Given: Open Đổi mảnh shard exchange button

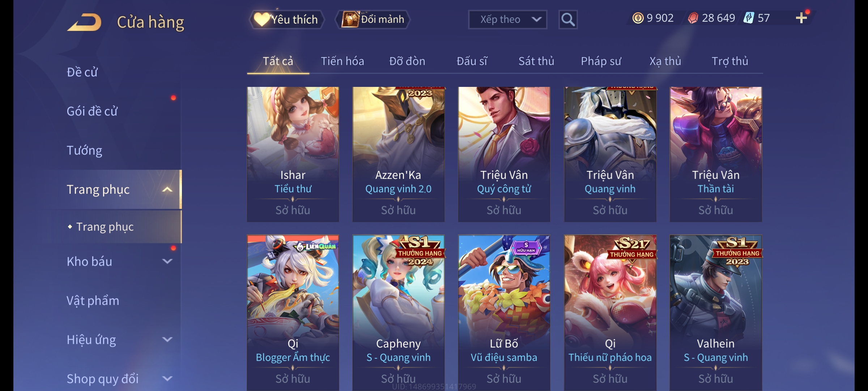Looking at the screenshot, I should click(x=373, y=20).
